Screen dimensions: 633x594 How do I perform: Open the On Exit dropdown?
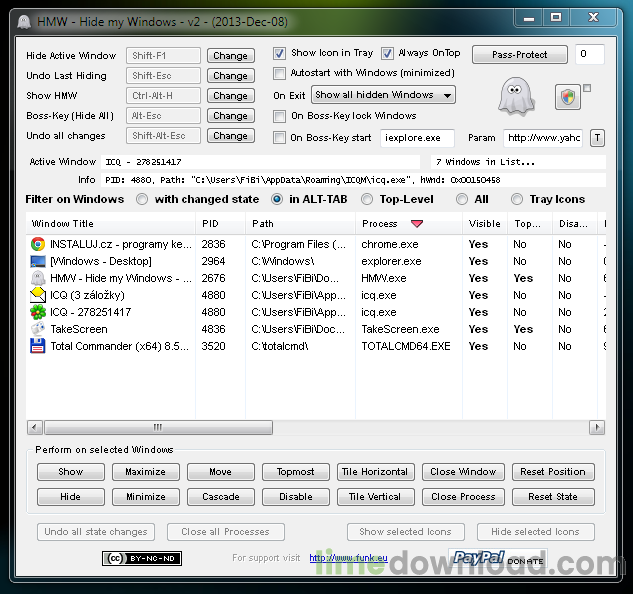(383, 95)
